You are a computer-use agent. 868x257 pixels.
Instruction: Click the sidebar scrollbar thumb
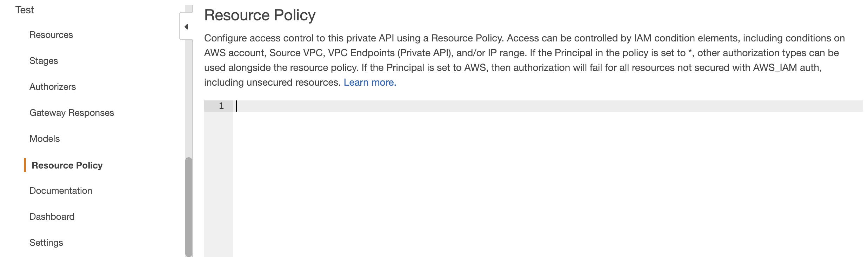point(189,207)
